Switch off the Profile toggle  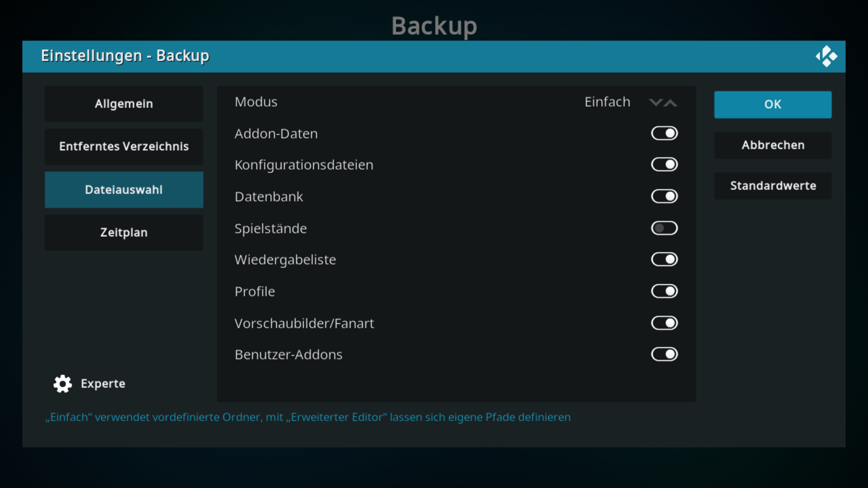click(x=664, y=291)
